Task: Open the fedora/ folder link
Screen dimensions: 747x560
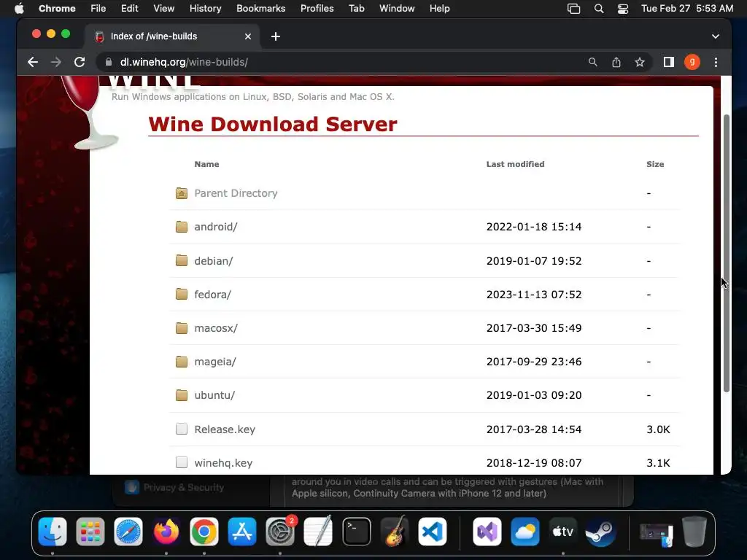Action: 212,295
